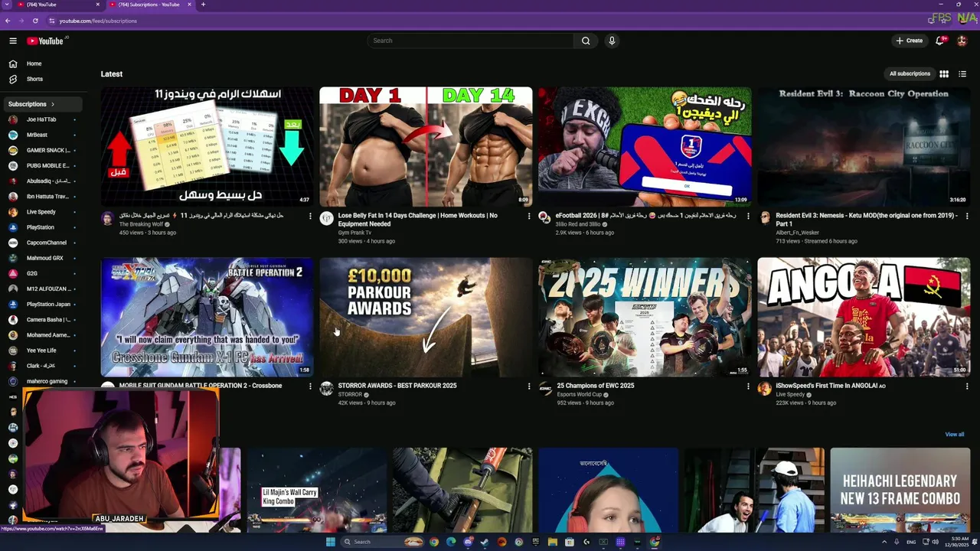
Task: Close the first YouTube tab
Action: coord(98,5)
